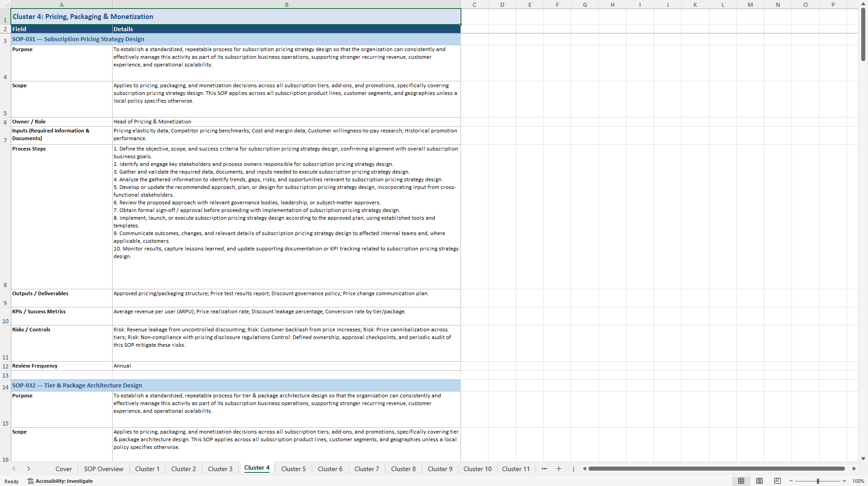Select column C header

474,5
